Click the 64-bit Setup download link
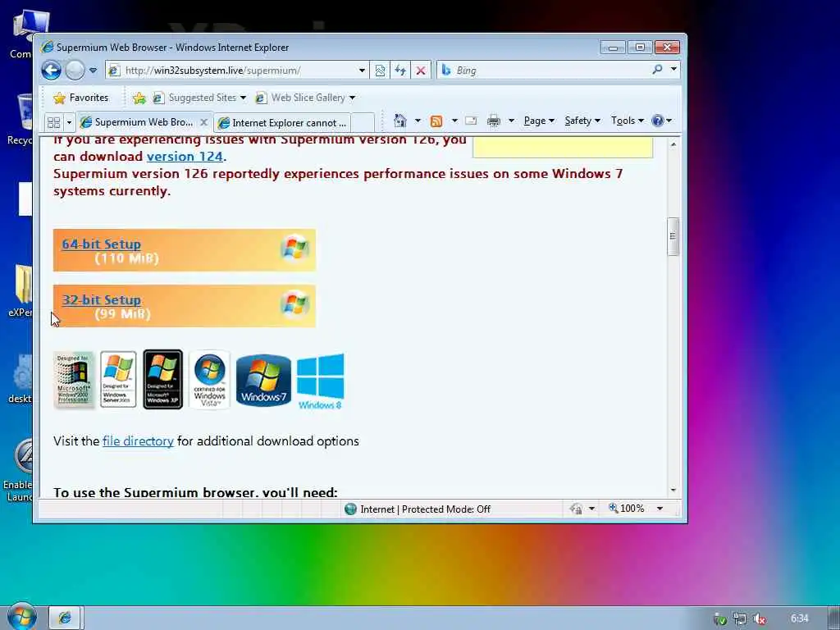Viewport: 840px width, 630px height. pos(101,244)
